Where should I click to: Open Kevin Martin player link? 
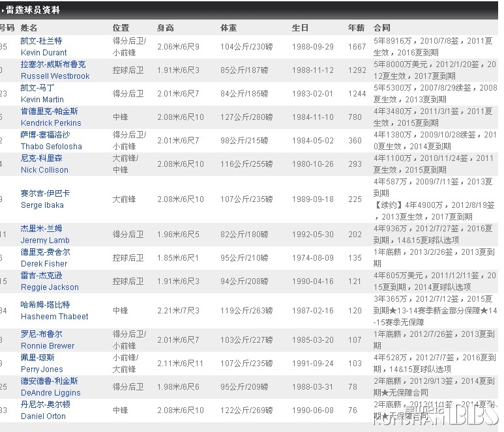coord(42,99)
